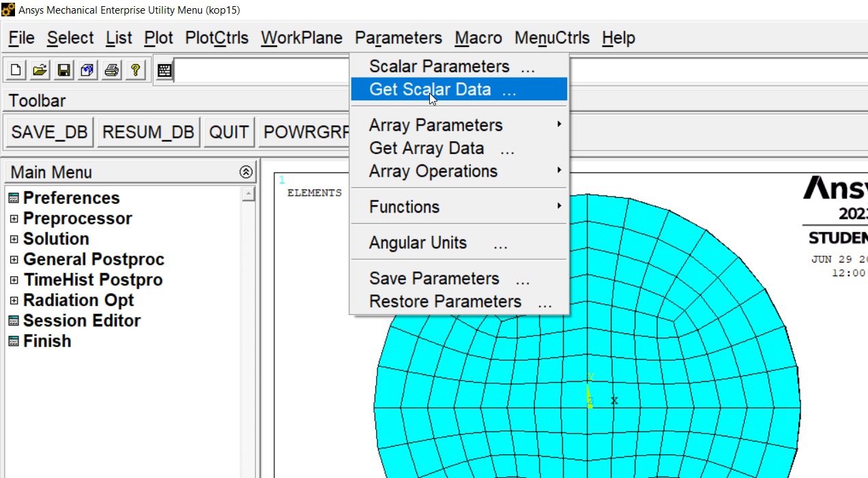Click the QUIT toolbar button
This screenshot has width=868, height=478.
point(229,132)
